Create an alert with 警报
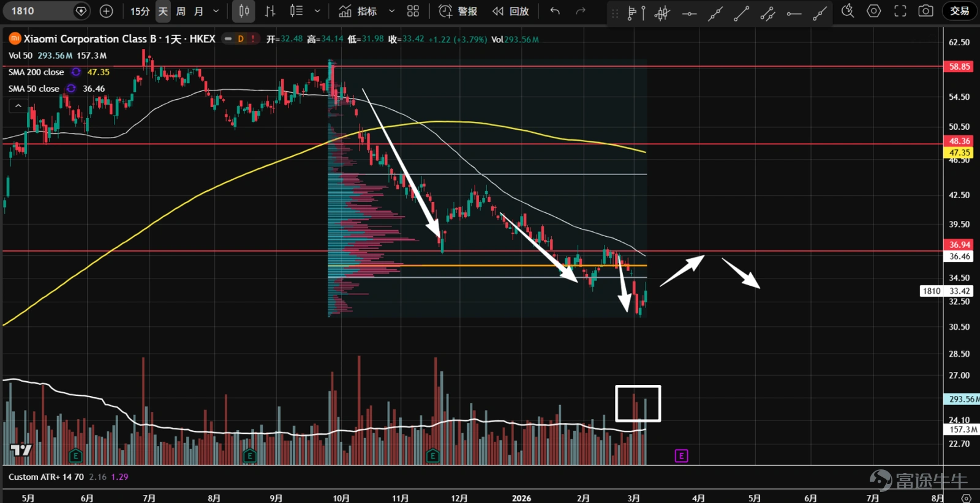Viewport: 980px width, 503px height. pyautogui.click(x=458, y=11)
